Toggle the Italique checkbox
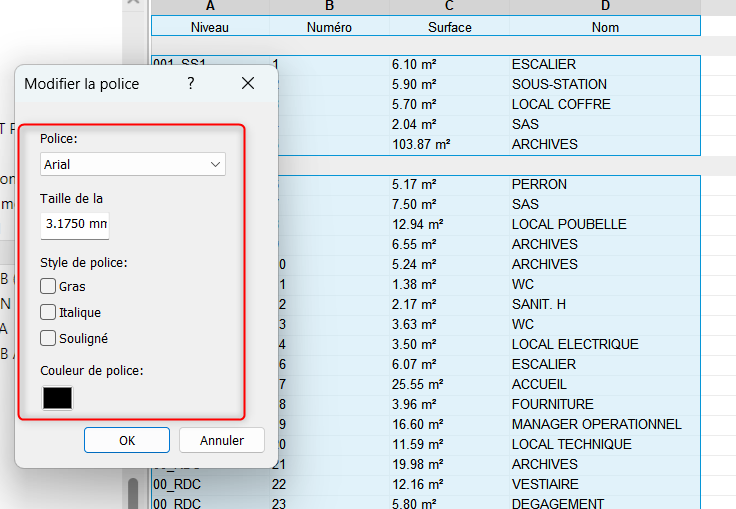Screen dimensions: 736x509 coord(48,312)
